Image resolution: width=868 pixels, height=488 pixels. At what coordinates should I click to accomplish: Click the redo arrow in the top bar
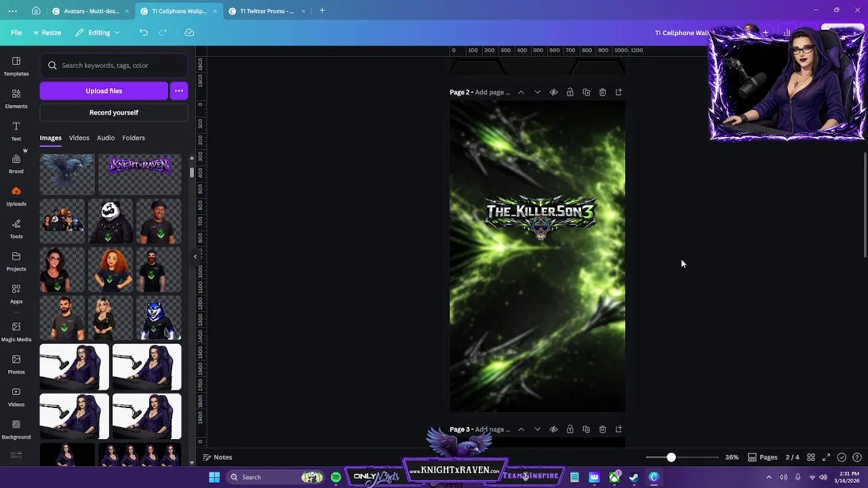coord(163,33)
